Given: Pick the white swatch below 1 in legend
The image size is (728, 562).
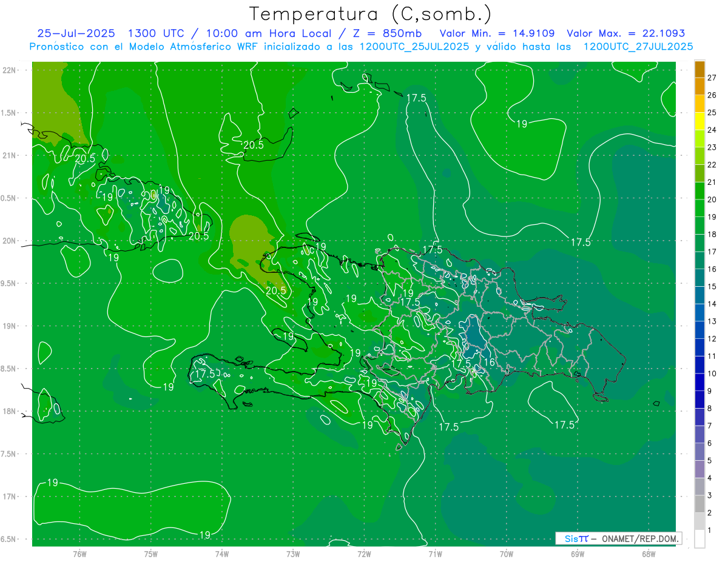Looking at the screenshot, I should (x=699, y=539).
